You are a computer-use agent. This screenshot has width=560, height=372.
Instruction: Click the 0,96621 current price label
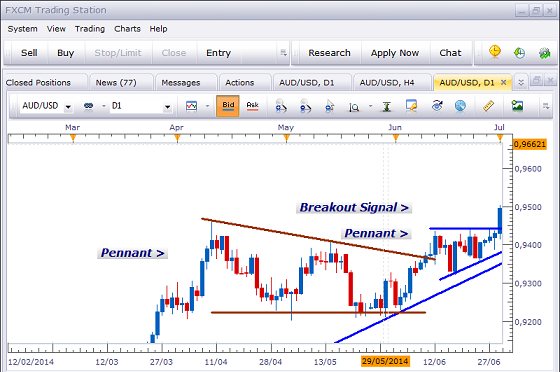point(530,144)
